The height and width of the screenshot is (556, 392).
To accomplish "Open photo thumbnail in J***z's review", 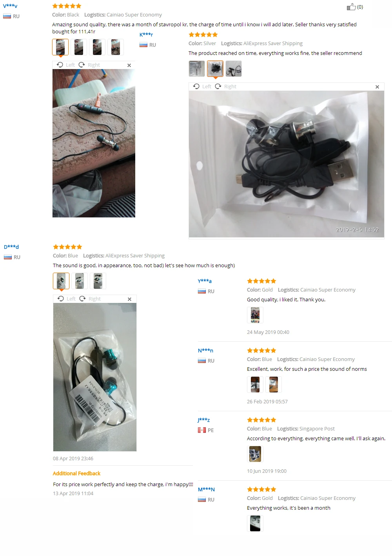I will point(255,454).
